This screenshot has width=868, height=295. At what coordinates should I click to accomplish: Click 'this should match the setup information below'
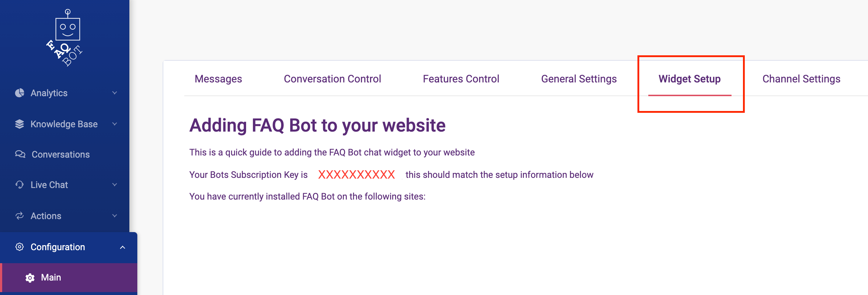(x=499, y=175)
